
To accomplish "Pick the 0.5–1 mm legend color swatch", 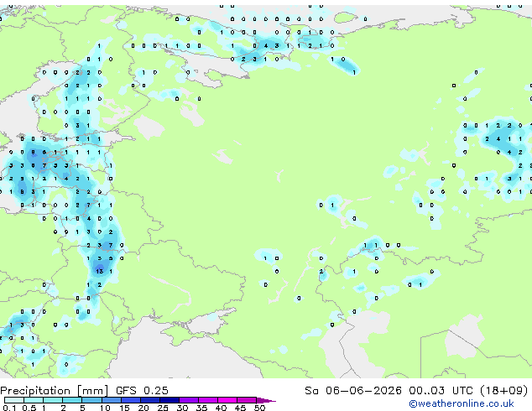I will 34,400.
